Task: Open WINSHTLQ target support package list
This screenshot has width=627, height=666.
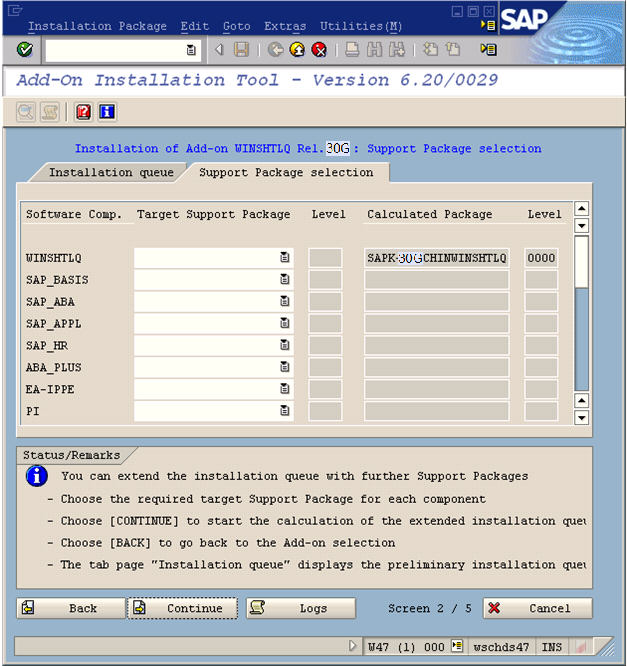Action: tap(285, 257)
